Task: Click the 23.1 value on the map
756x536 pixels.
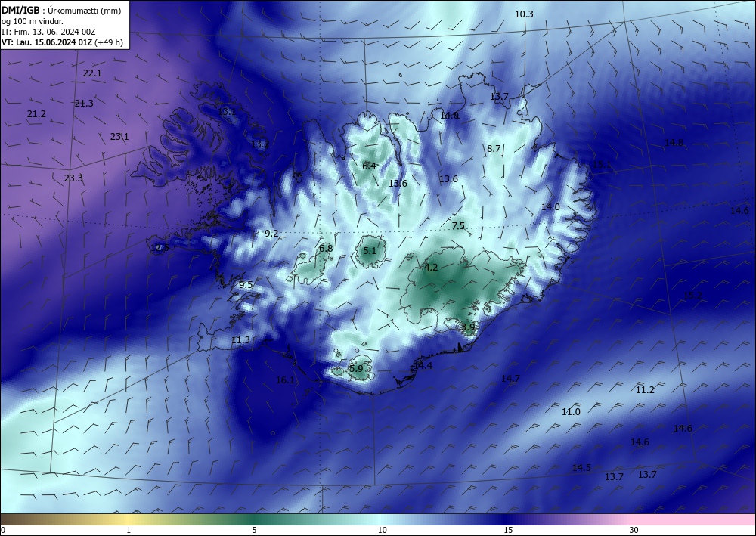Action: (x=119, y=137)
